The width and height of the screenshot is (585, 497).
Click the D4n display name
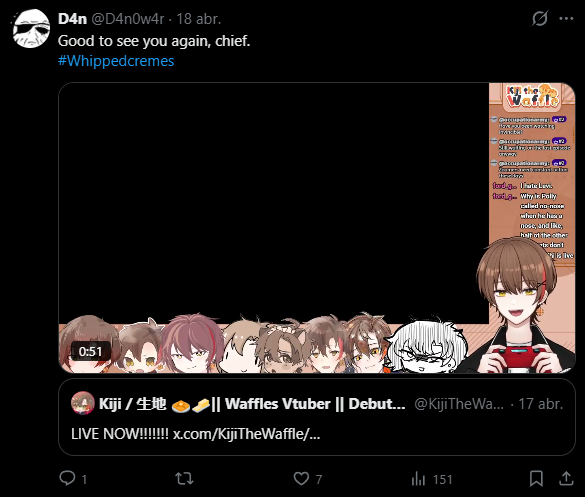72,19
